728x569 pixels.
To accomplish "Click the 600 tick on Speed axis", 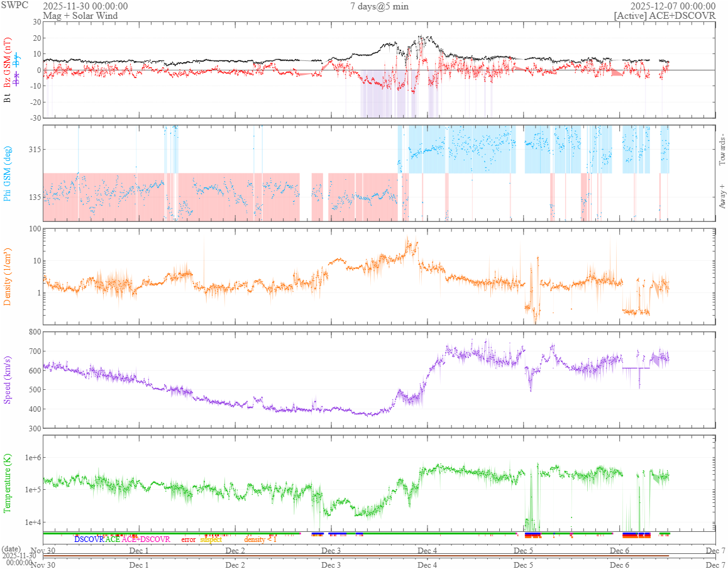I will pyautogui.click(x=35, y=371).
